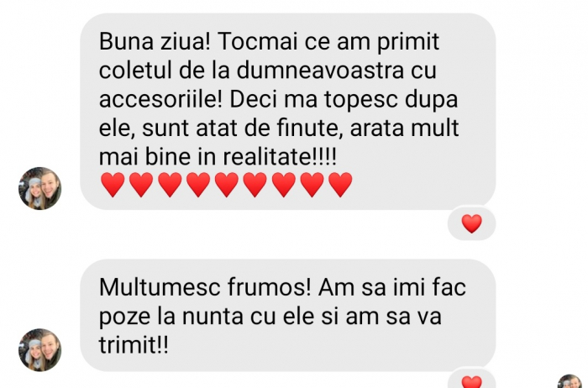The width and height of the screenshot is (588, 388).
Task: Click the word realitate!!!! in first message
Action: click(280, 157)
